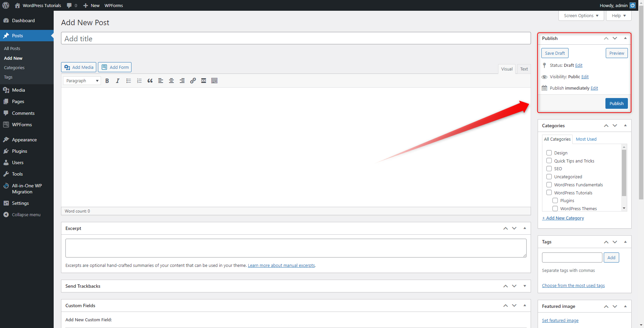This screenshot has height=328, width=644.
Task: Check WordPress Tutorials category
Action: [x=549, y=193]
